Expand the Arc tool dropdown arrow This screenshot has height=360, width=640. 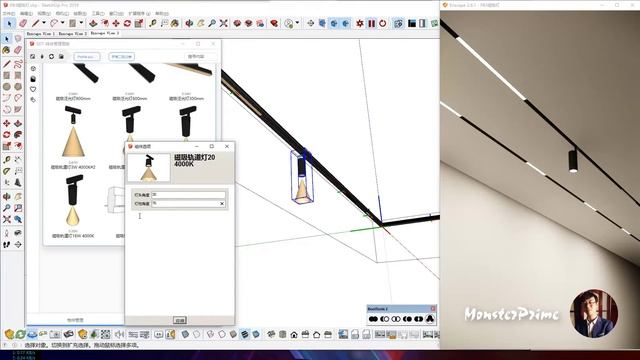click(62, 23)
